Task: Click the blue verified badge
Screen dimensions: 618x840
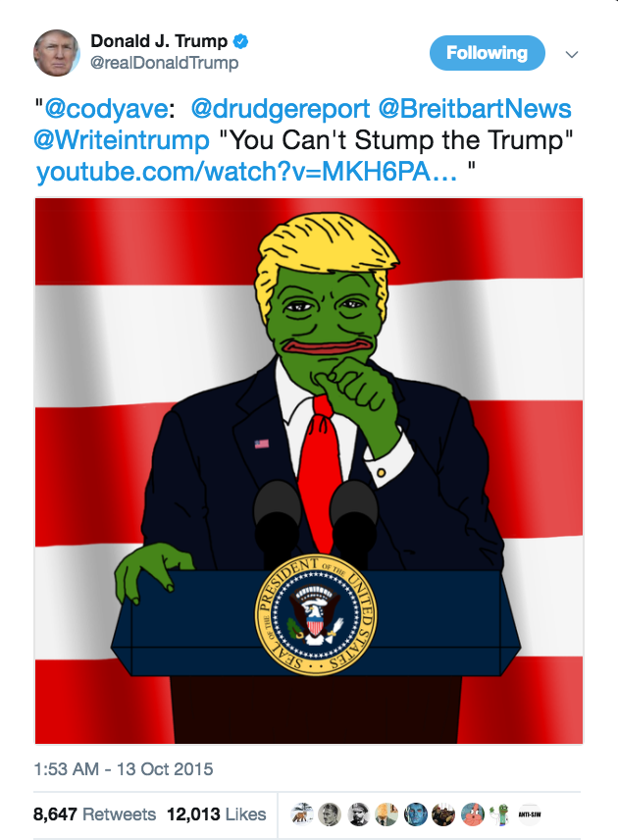Action: pyautogui.click(x=241, y=41)
